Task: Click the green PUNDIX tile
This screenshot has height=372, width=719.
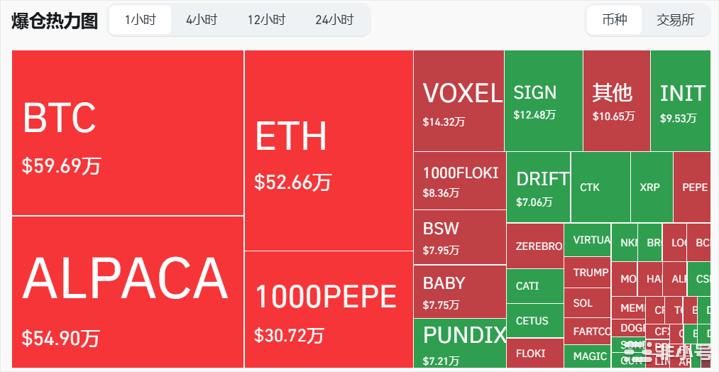Action: (459, 343)
